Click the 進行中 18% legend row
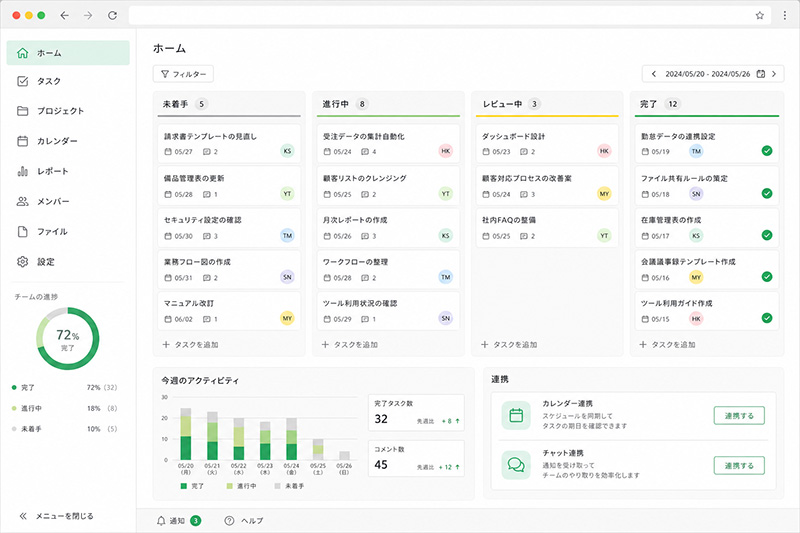This screenshot has height=533, width=800. coord(65,409)
